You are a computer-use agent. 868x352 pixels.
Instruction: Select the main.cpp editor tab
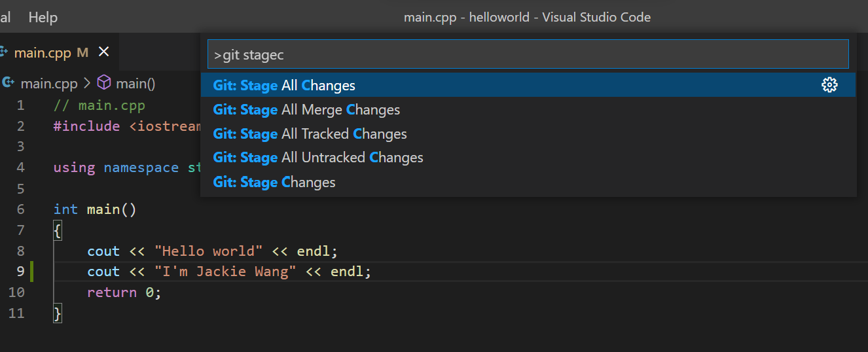[43, 53]
